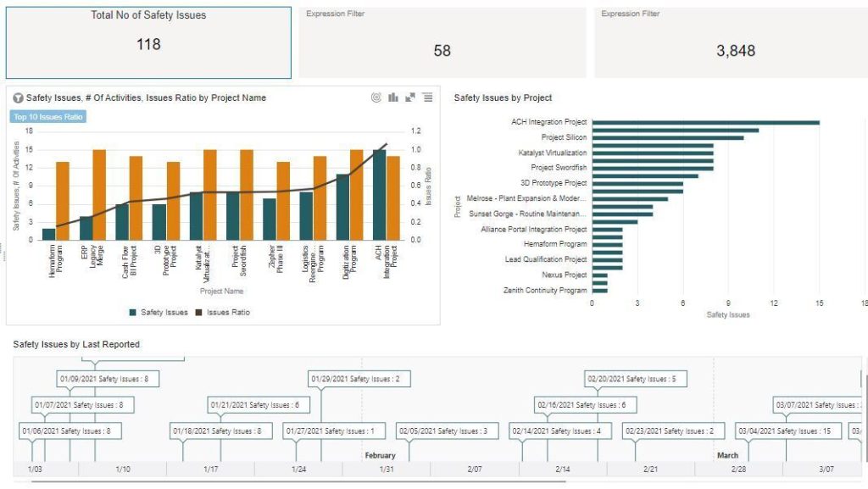The image size is (868, 489).
Task: Select the 03/04/2021 Safety Issues: 15 event
Action: click(x=787, y=431)
